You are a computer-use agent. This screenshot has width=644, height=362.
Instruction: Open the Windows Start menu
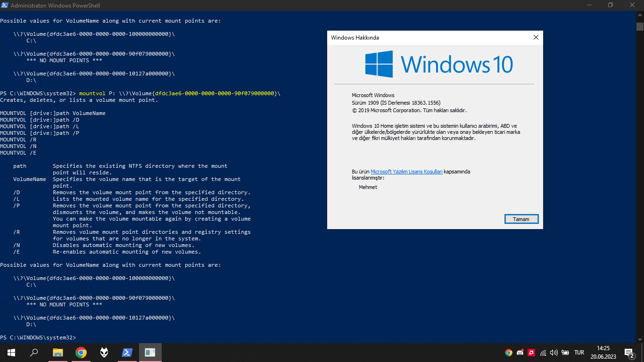coord(11,352)
